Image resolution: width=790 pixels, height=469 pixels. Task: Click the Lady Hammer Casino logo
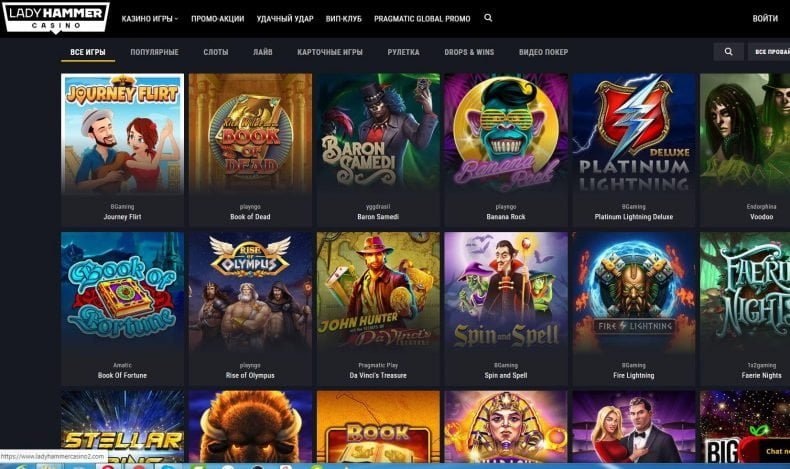56,18
